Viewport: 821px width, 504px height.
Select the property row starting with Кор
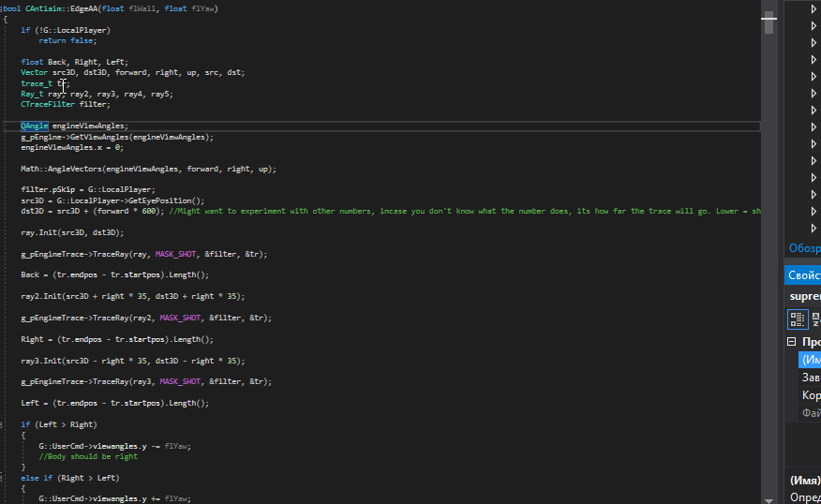tap(810, 395)
